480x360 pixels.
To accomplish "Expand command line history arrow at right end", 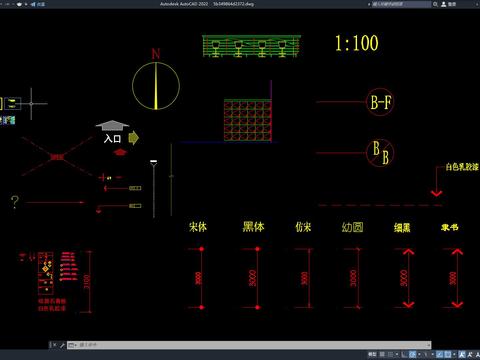I will [x=429, y=345].
